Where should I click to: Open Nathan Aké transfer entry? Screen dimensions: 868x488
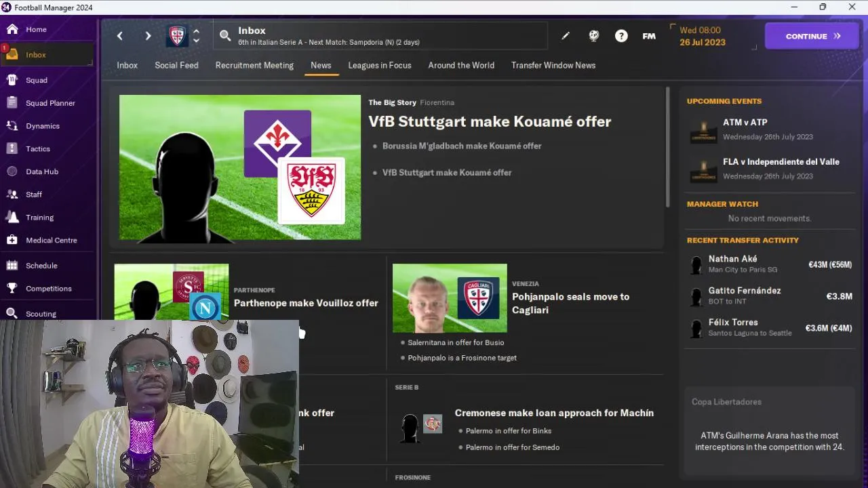pyautogui.click(x=770, y=264)
